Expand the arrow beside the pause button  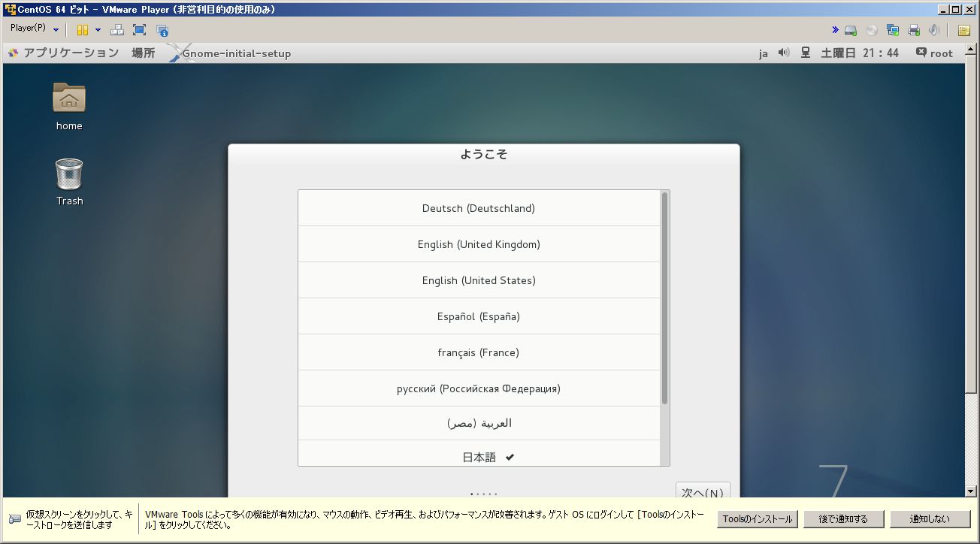(98, 30)
